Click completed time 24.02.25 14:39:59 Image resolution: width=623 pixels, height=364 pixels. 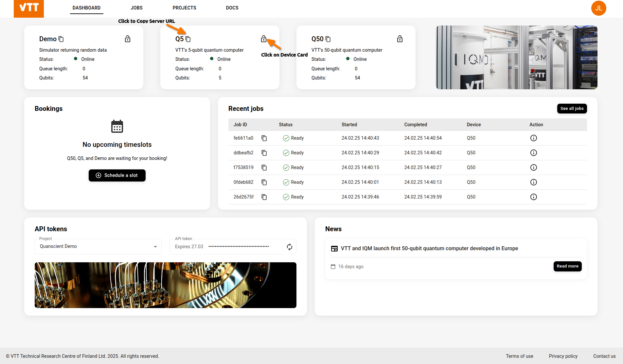423,197
